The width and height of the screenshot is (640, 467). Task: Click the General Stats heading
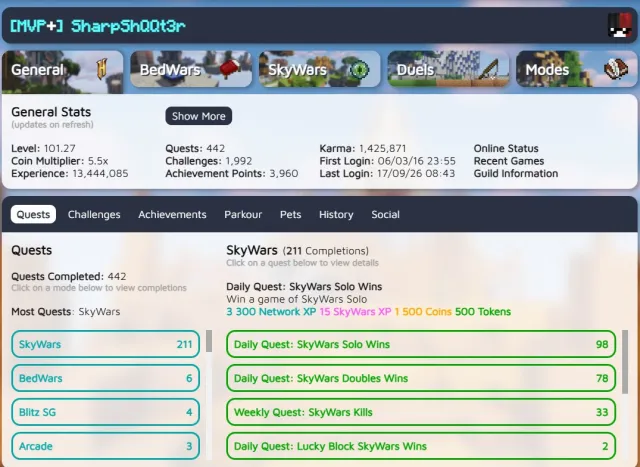(51, 112)
